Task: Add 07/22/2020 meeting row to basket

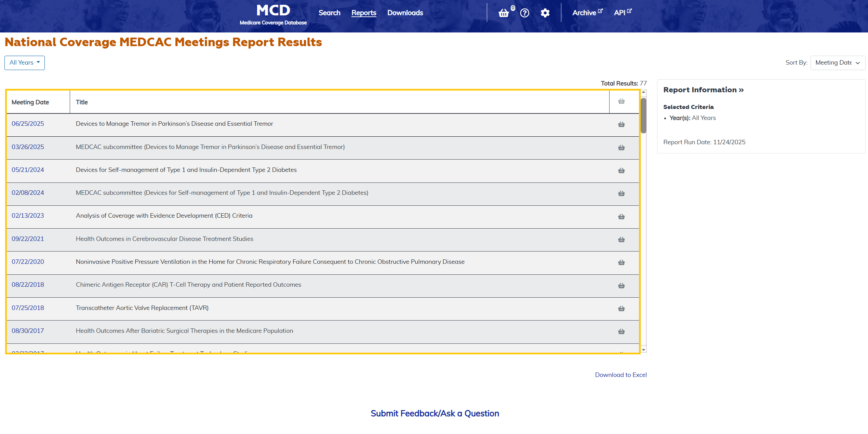Action: (621, 262)
